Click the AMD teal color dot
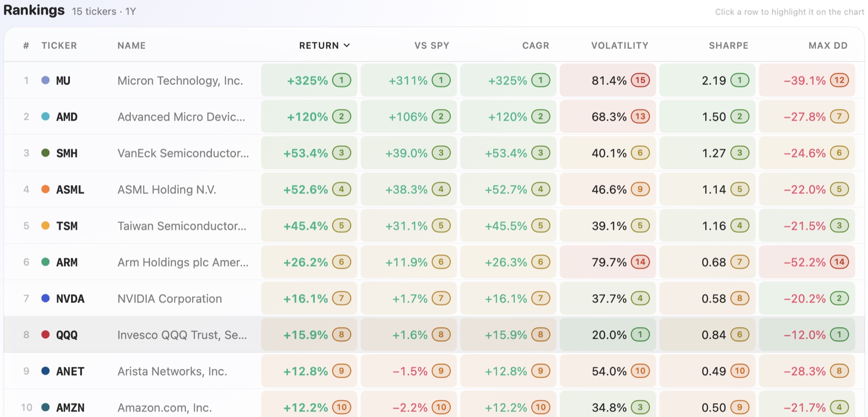868x417 pixels. point(45,116)
